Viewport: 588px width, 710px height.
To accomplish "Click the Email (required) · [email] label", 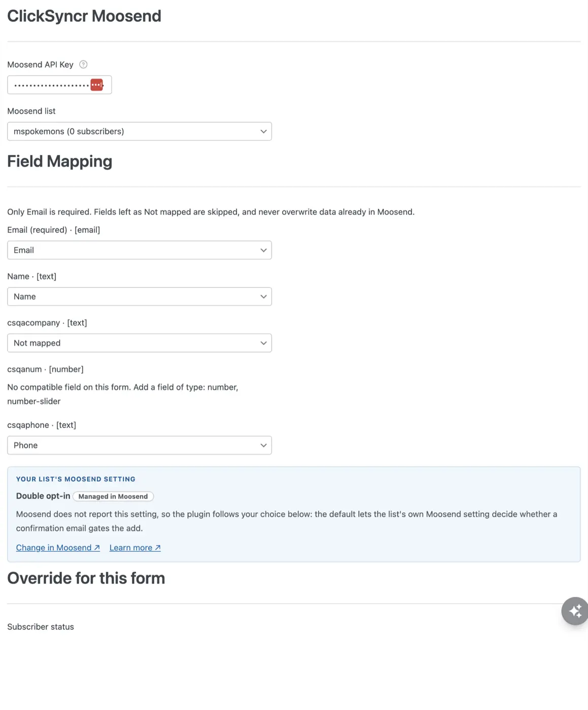I will coord(54,230).
